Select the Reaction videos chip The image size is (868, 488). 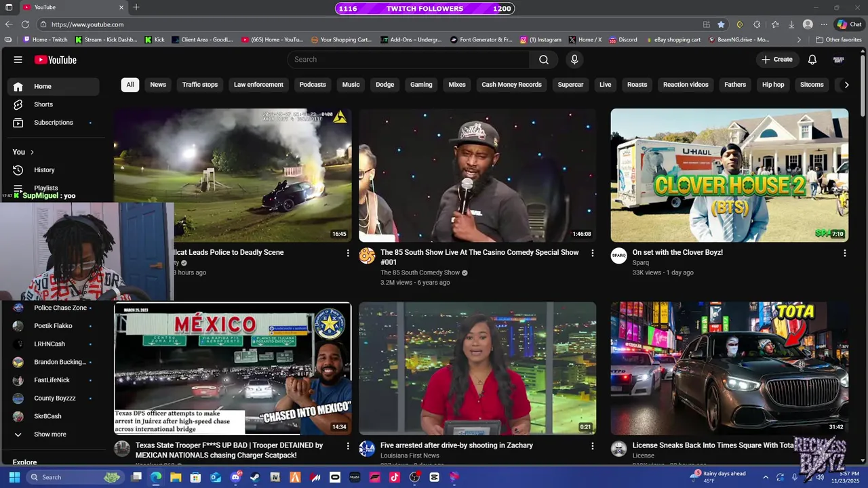coord(686,85)
